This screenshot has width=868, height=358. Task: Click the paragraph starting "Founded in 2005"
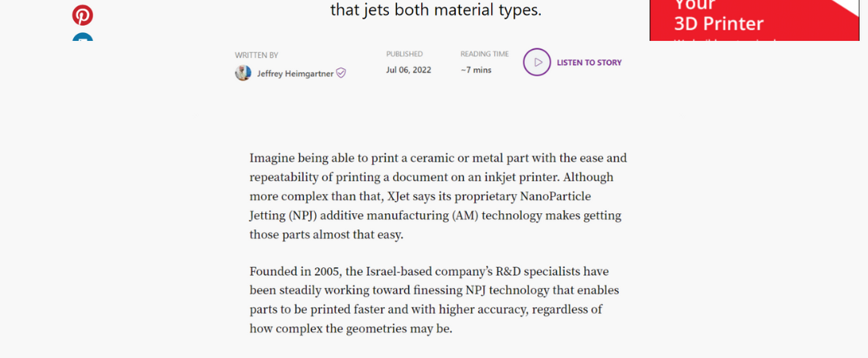point(435,300)
